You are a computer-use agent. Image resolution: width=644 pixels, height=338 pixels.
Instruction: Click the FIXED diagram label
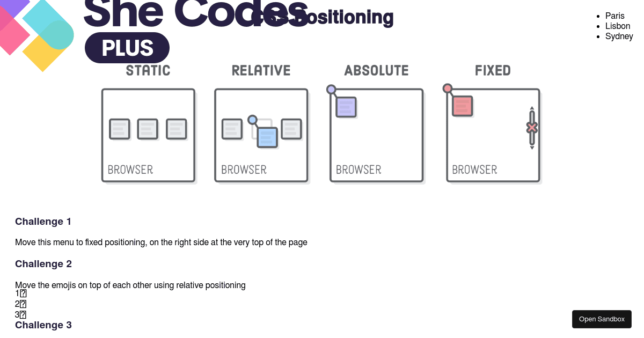[x=492, y=70]
